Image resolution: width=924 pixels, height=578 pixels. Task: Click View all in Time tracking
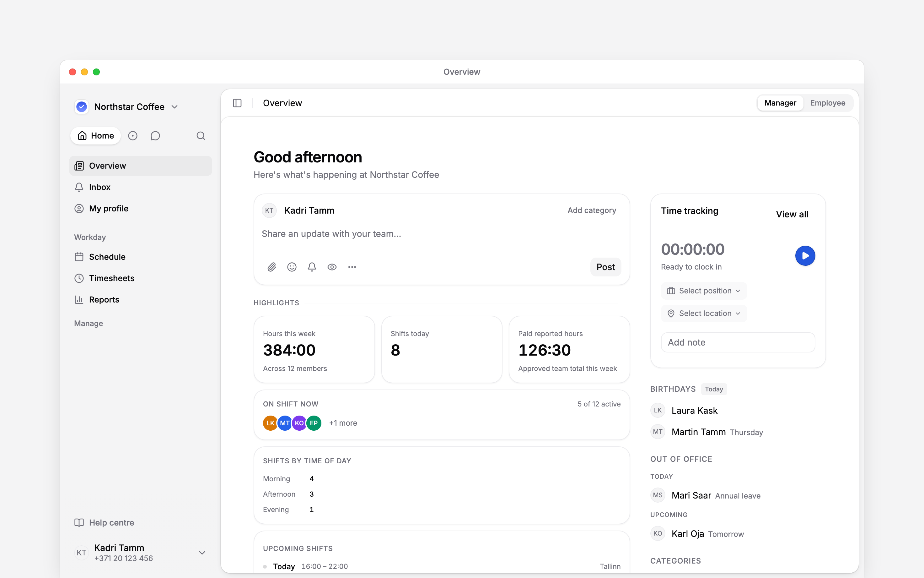tap(792, 215)
